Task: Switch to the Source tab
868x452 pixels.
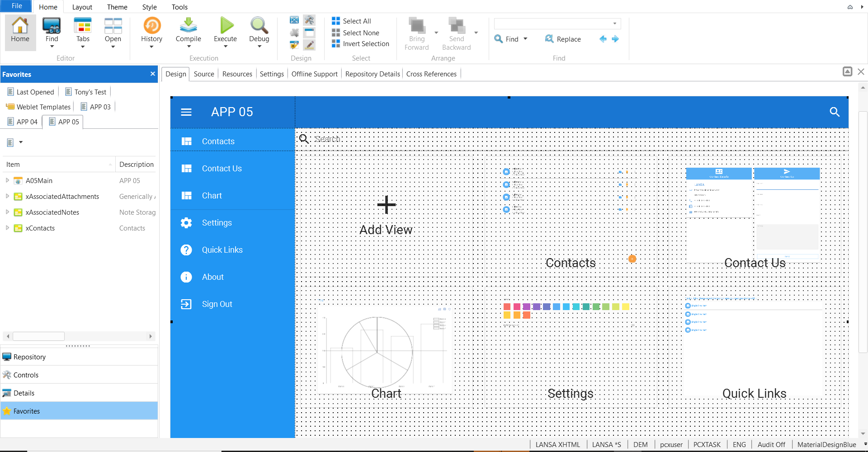Action: (x=204, y=74)
